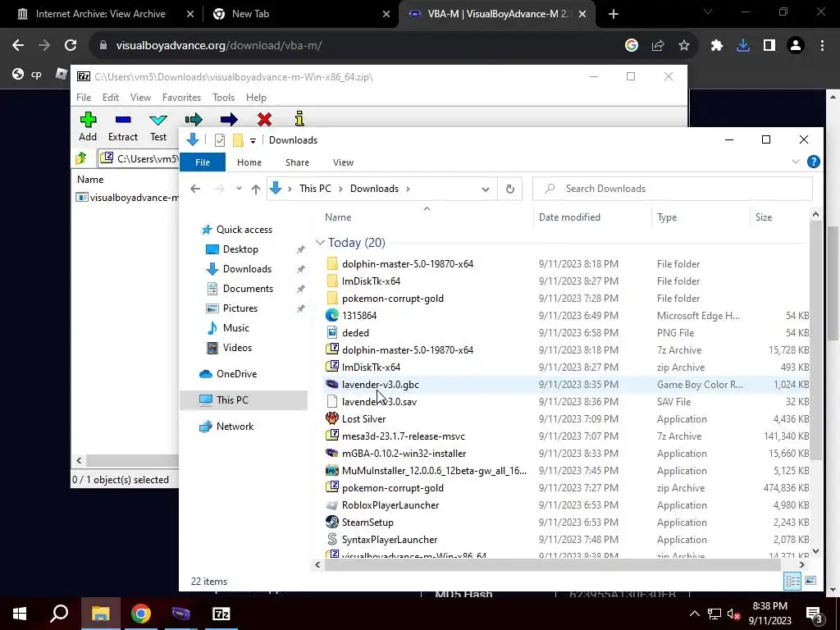Viewport: 840px width, 630px height.
Task: Select Videos in navigation pane
Action: click(237, 348)
